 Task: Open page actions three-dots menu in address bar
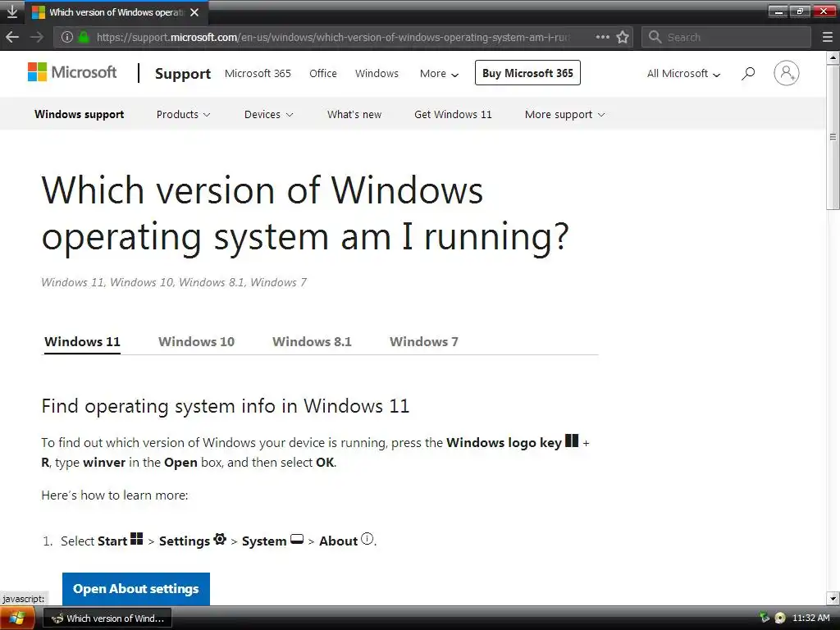[x=603, y=37]
